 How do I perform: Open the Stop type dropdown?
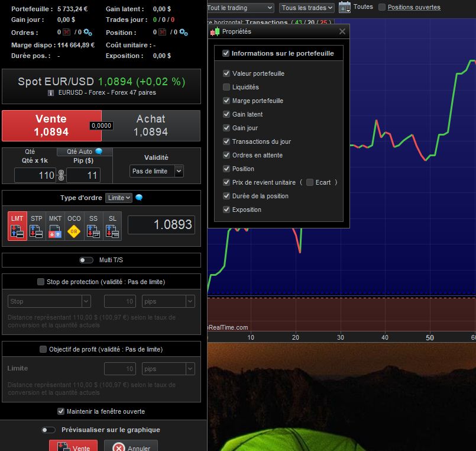point(49,301)
